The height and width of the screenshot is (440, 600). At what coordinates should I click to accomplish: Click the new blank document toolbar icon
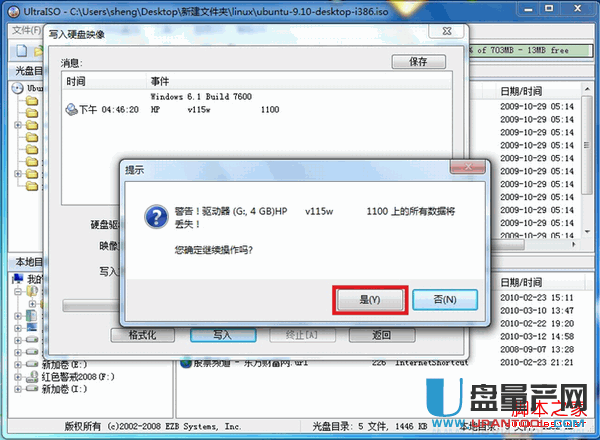(x=21, y=50)
